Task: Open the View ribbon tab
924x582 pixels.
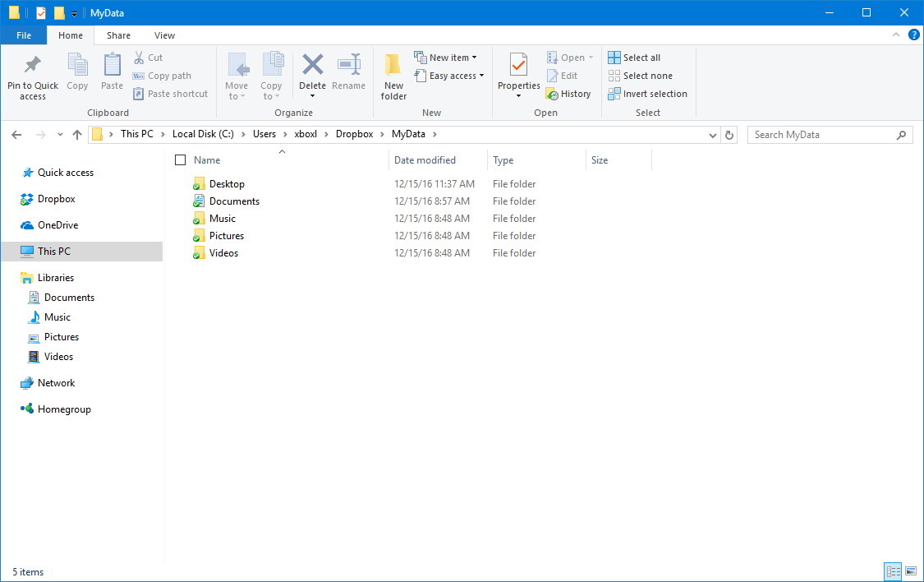Action: coord(164,35)
